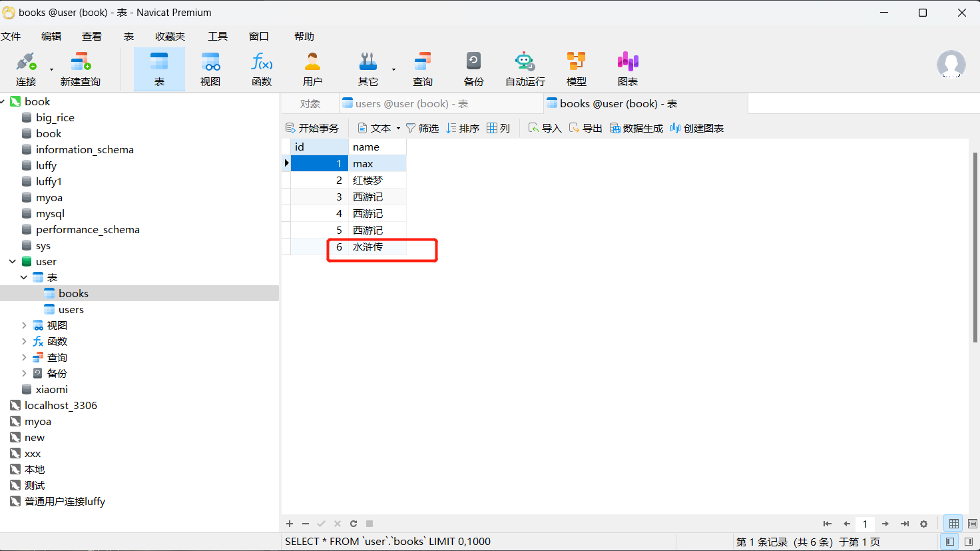Expand the 备份 backups node
This screenshot has width=980, height=551.
coord(24,373)
